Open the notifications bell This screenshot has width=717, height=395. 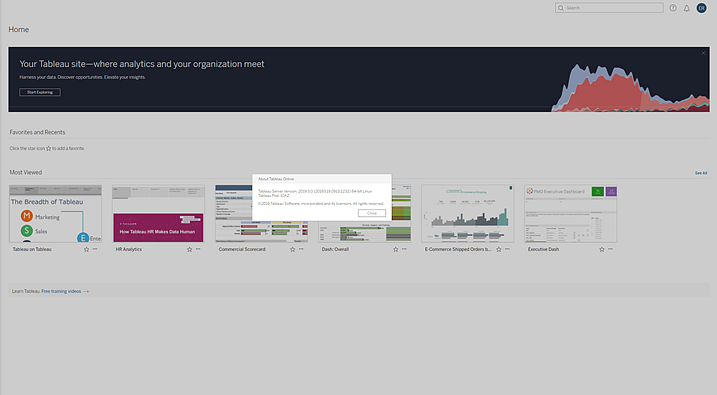click(686, 8)
